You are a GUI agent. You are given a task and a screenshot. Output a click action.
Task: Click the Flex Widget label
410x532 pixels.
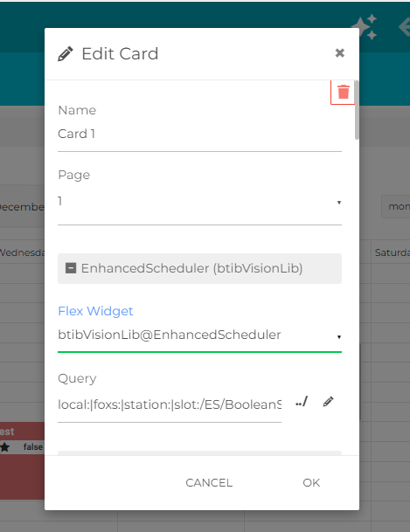coord(95,311)
